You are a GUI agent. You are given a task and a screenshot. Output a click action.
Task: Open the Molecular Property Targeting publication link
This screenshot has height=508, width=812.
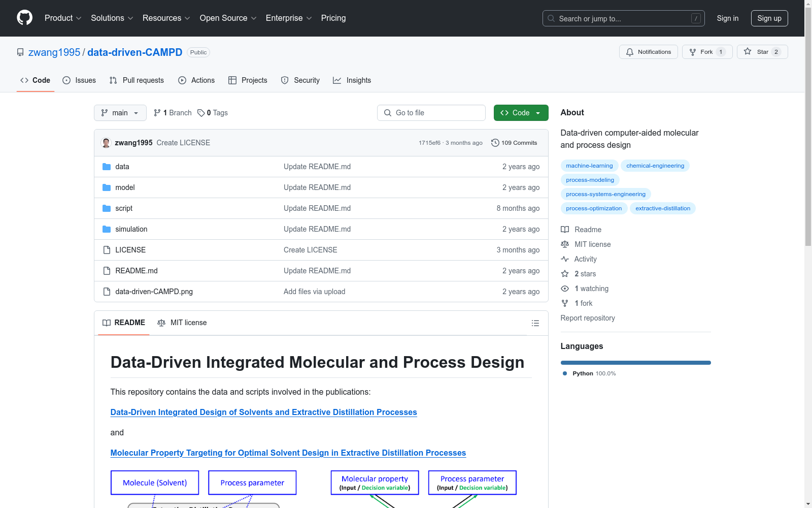click(x=288, y=453)
